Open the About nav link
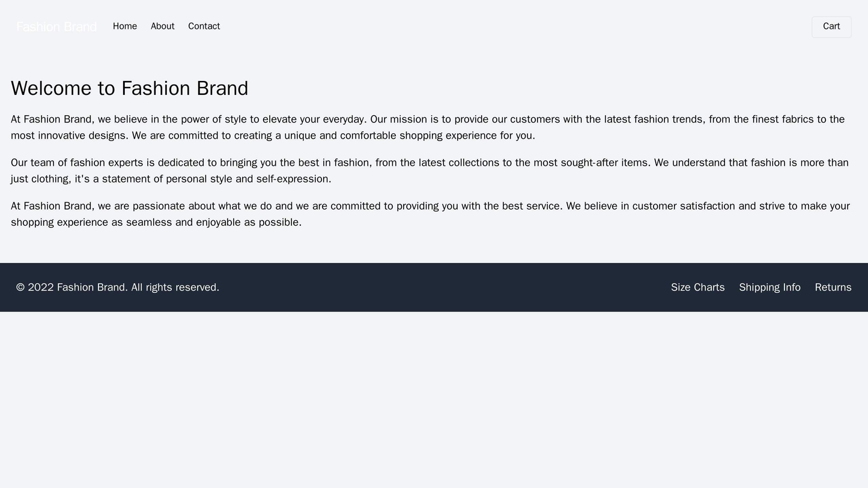Image resolution: width=868 pixels, height=488 pixels. (x=162, y=26)
